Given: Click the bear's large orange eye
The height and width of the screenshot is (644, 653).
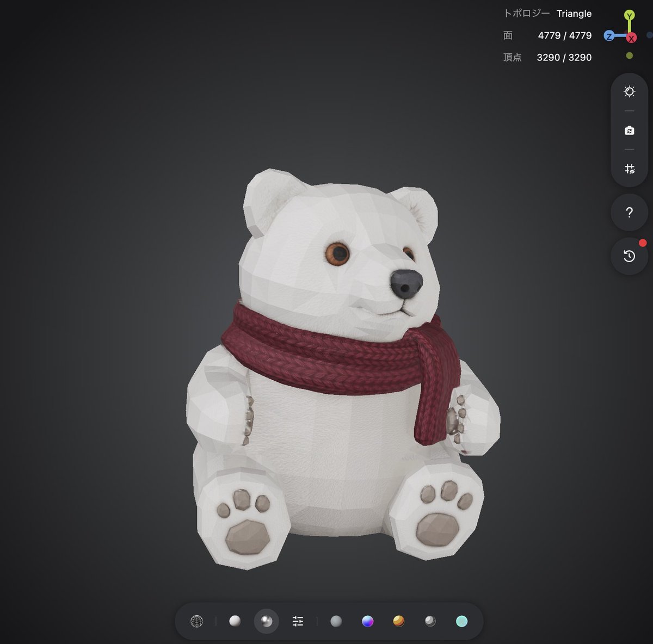Looking at the screenshot, I should point(338,253).
